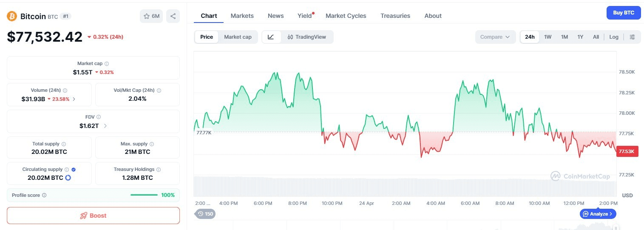Viewport: 644px width, 230px height.
Task: Expand the FDV details chevron
Action: [105, 126]
